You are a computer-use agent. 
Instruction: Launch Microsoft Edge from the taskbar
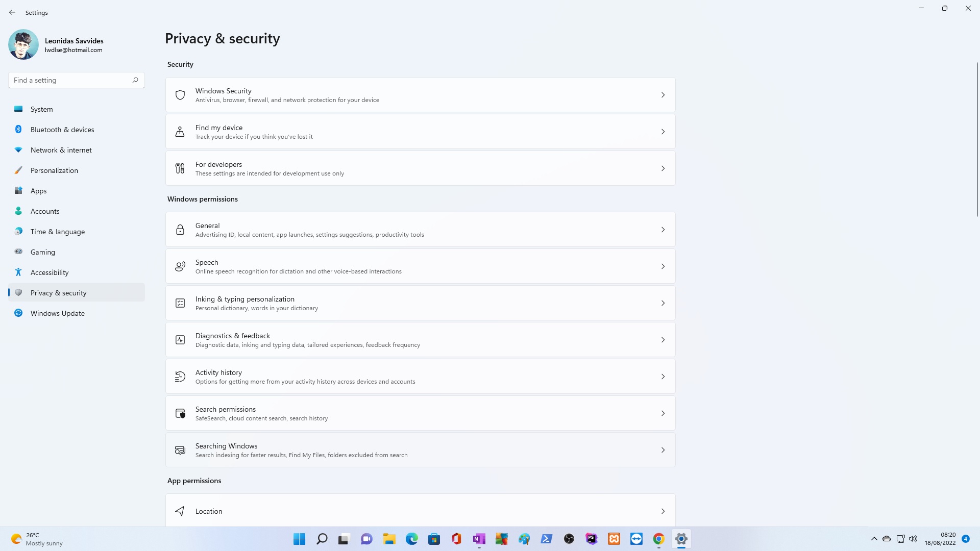tap(412, 539)
